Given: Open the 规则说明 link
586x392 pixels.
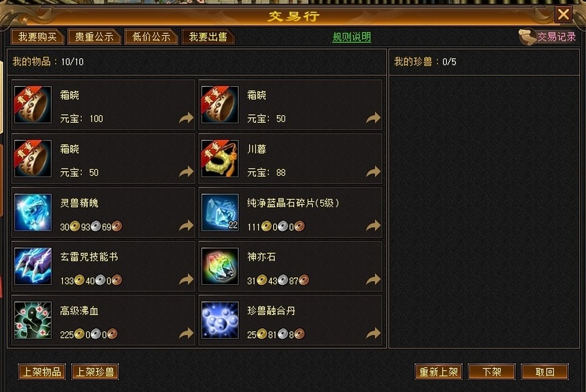Looking at the screenshot, I should pyautogui.click(x=351, y=37).
